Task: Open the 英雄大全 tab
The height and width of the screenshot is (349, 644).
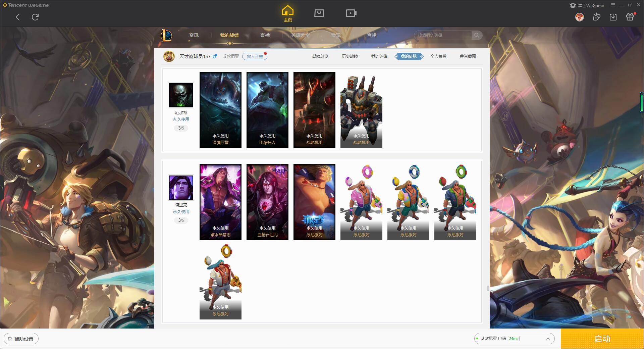Action: 301,35
